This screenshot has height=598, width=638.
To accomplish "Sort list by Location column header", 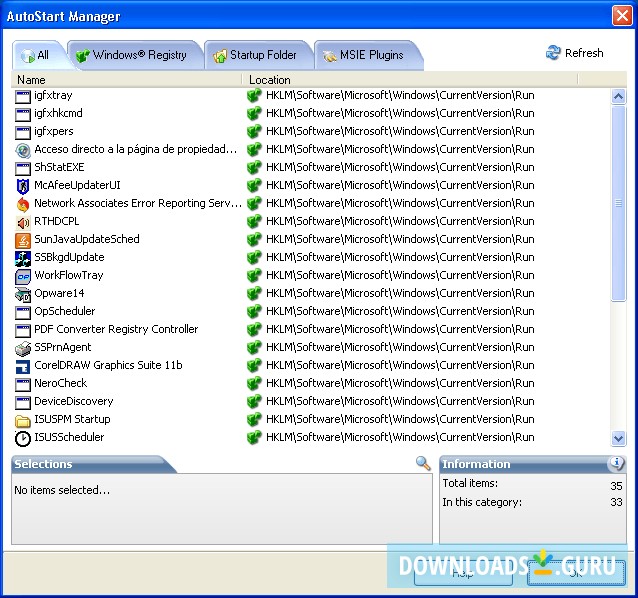I will pos(410,80).
